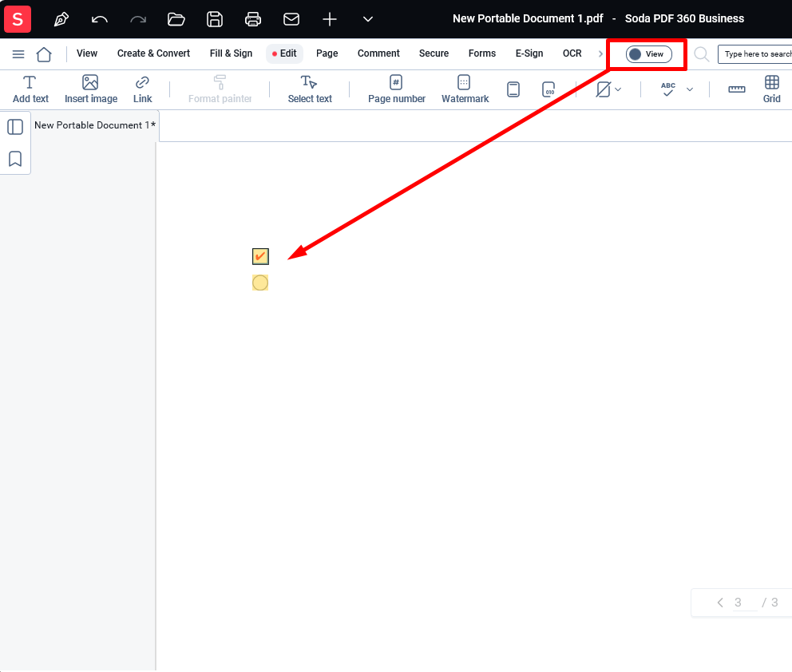Activate the Select text tool
The image size is (792, 672).
(x=310, y=89)
